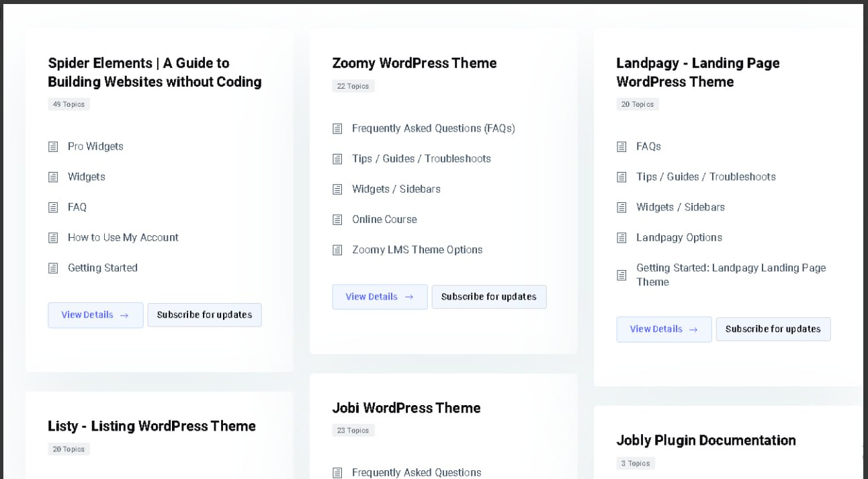Open Widgets / Sidebars under Landpagy
The height and width of the screenshot is (479, 868).
click(x=681, y=207)
